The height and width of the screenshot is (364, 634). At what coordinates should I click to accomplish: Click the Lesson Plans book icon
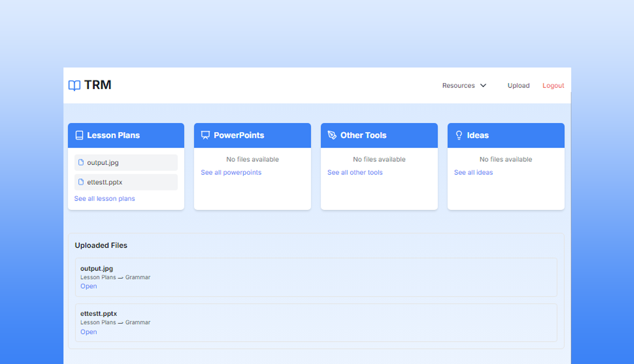pos(79,135)
